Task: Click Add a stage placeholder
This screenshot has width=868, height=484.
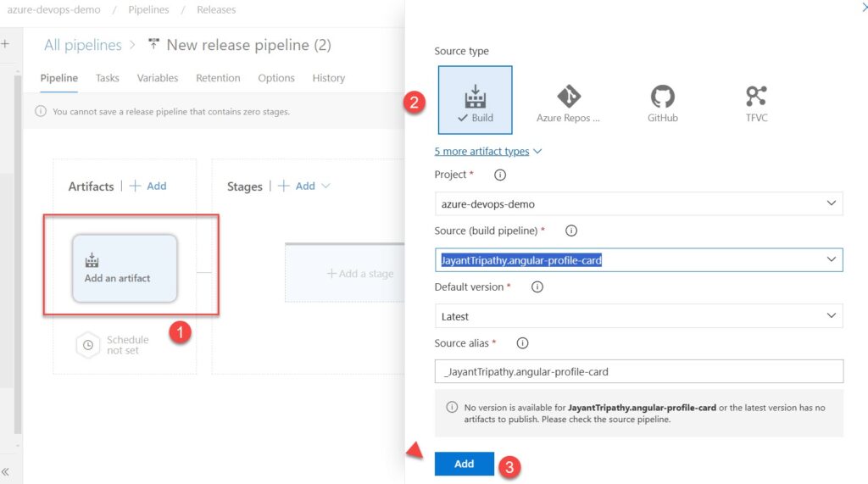Action: [344, 273]
